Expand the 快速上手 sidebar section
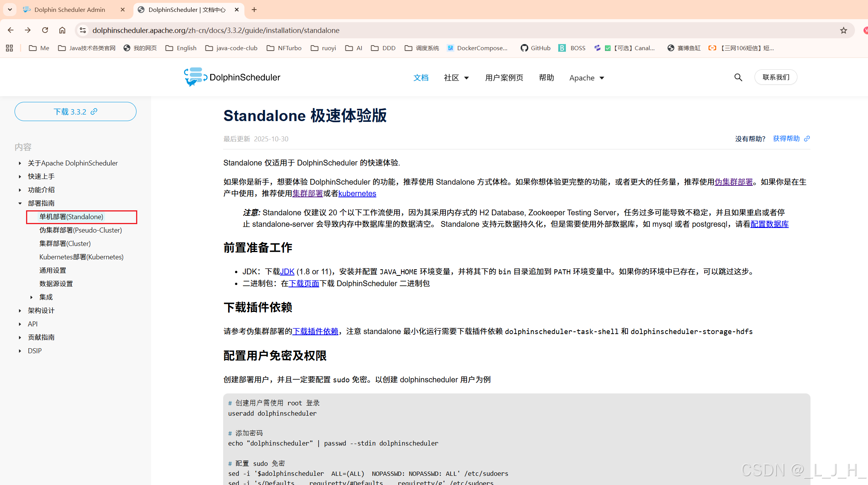 pos(20,177)
